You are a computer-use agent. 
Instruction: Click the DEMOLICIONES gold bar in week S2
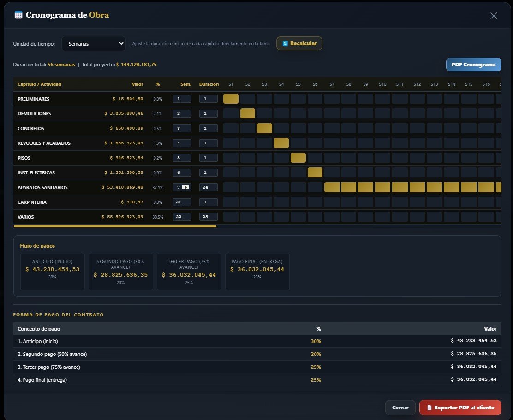pyautogui.click(x=248, y=113)
